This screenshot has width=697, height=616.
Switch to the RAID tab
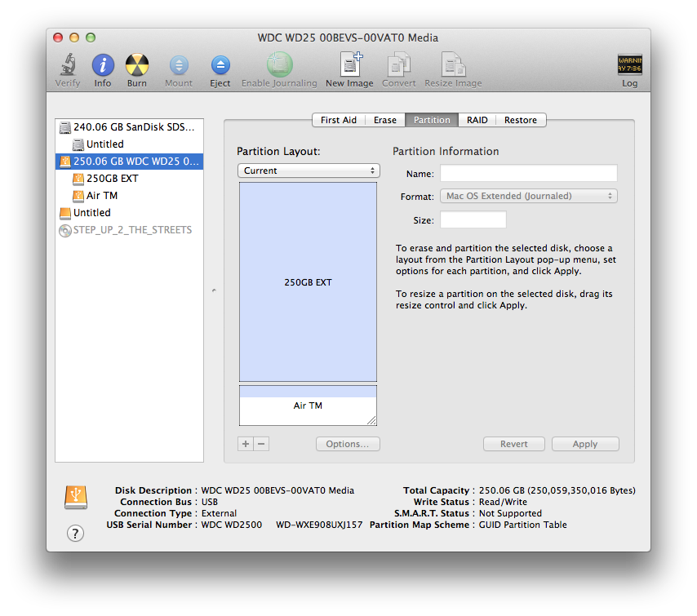[x=477, y=120]
